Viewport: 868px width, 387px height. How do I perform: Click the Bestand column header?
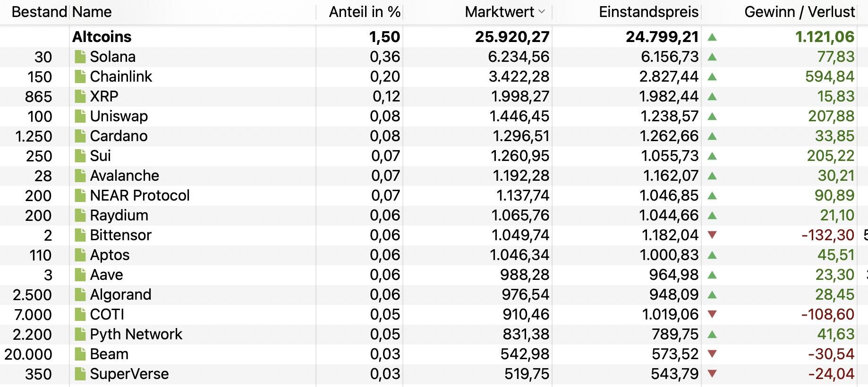(x=39, y=12)
